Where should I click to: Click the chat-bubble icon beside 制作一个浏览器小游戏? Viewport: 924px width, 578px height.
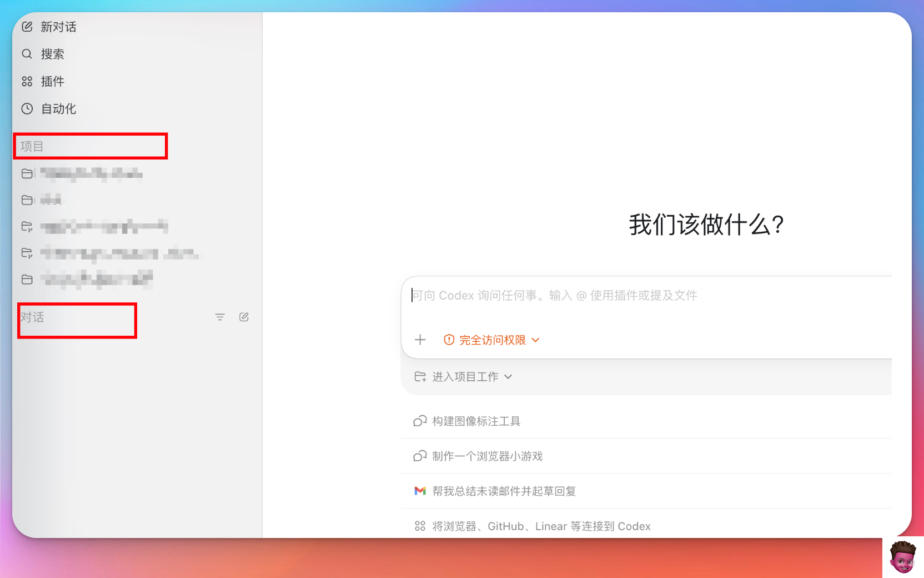[420, 456]
